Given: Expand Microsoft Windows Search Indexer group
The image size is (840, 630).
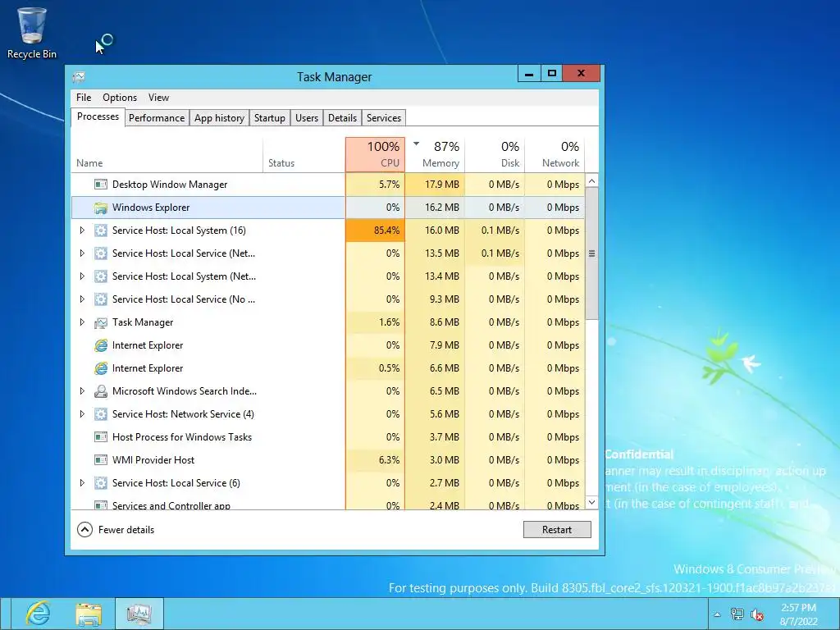Looking at the screenshot, I should coord(82,391).
